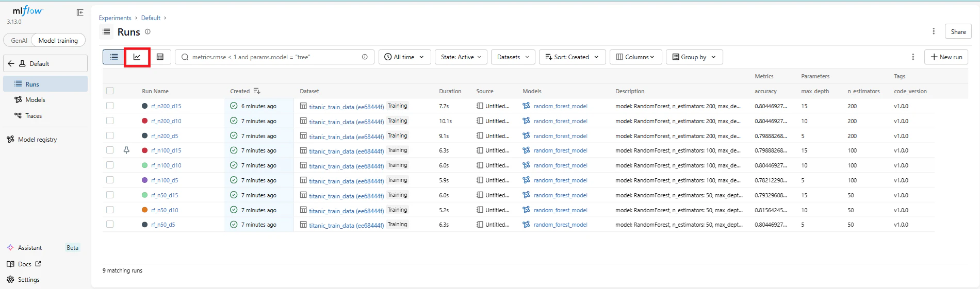Click the Docs external link arrow icon

[x=38, y=264]
